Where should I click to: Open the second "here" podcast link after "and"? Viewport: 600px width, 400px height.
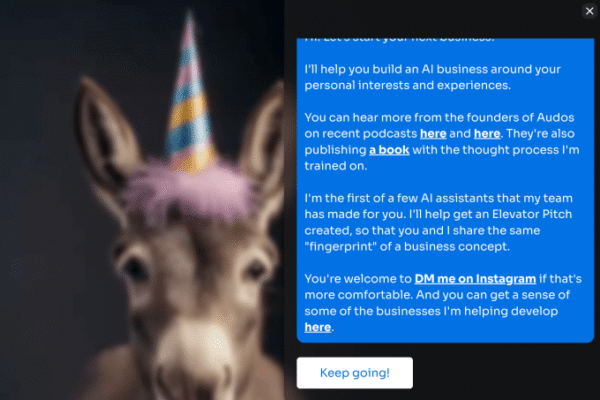coord(487,134)
